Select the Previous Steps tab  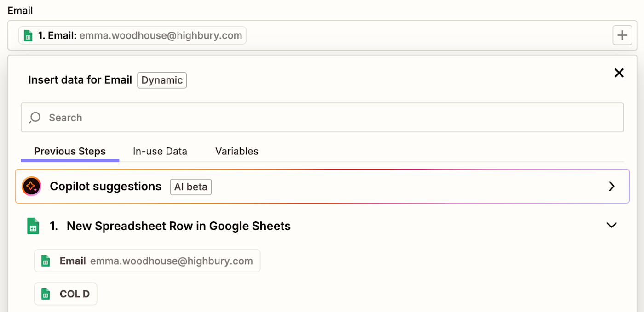coord(70,151)
